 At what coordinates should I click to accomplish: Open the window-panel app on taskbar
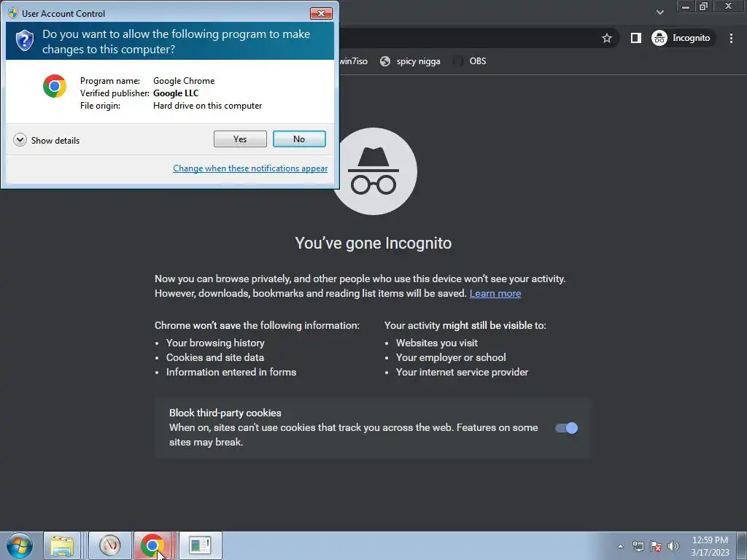200,545
